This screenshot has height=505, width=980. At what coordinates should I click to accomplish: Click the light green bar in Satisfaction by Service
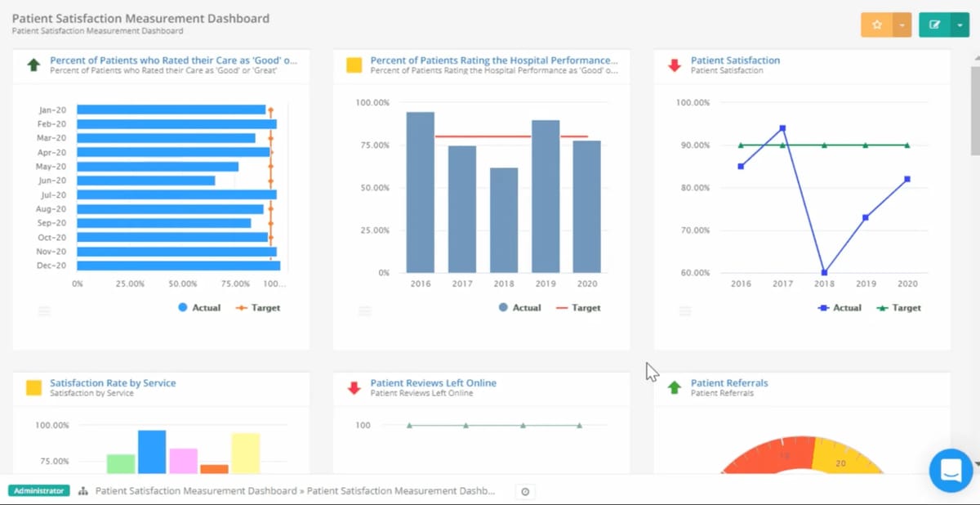point(121,464)
